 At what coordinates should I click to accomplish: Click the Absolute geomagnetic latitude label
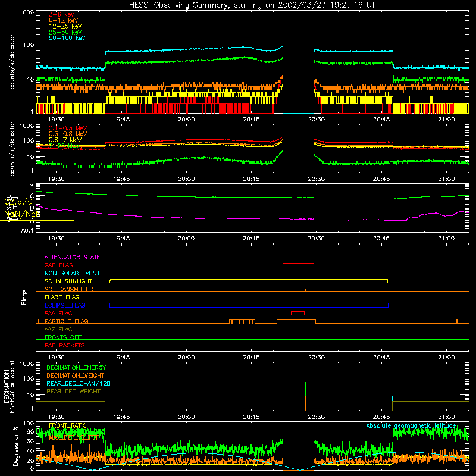click(411, 425)
